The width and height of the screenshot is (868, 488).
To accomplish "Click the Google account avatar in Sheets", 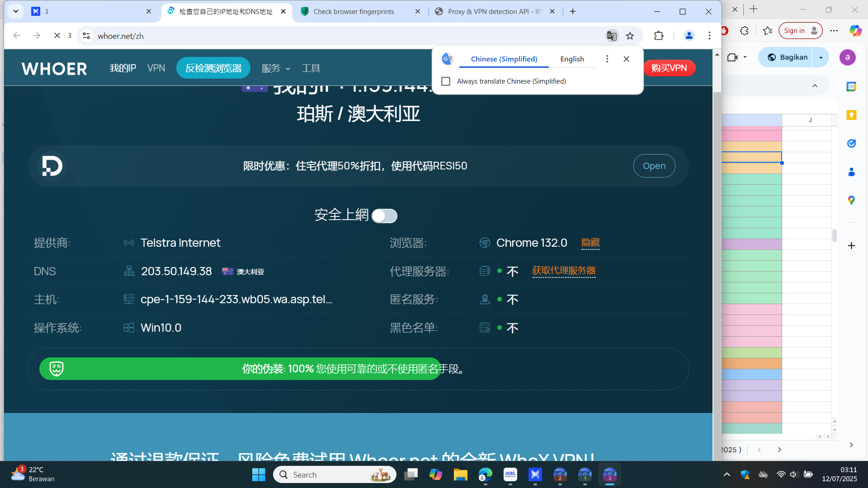I will pos(848,57).
